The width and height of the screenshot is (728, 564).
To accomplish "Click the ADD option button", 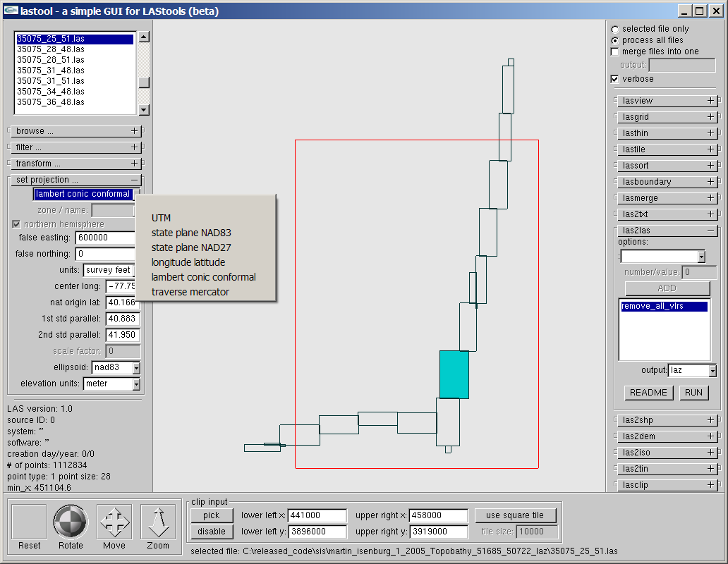I will 667,288.
